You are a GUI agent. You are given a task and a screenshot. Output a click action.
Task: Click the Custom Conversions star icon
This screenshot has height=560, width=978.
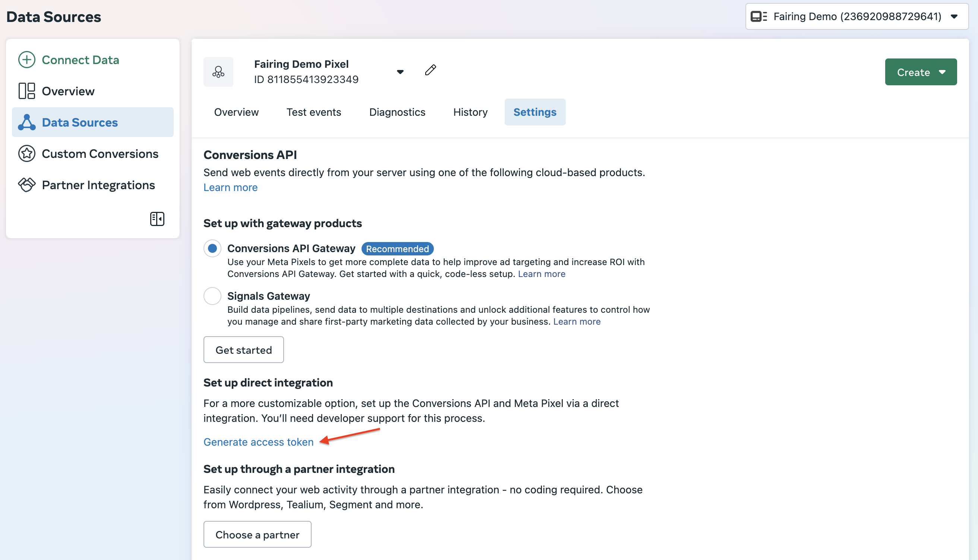pyautogui.click(x=26, y=153)
